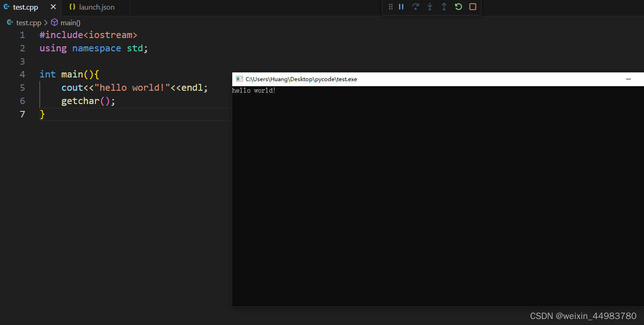The image size is (644, 325).
Task: Open the main() breadcrumb dropdown
Action: click(x=70, y=22)
